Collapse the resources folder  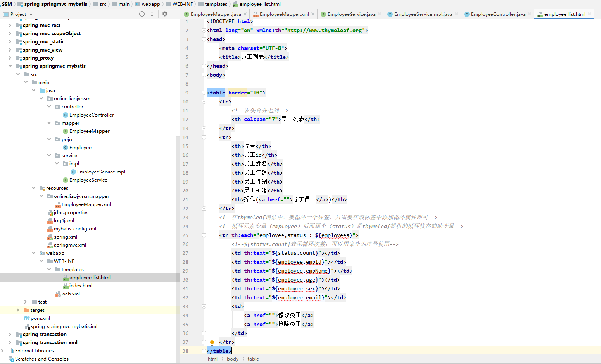click(33, 188)
